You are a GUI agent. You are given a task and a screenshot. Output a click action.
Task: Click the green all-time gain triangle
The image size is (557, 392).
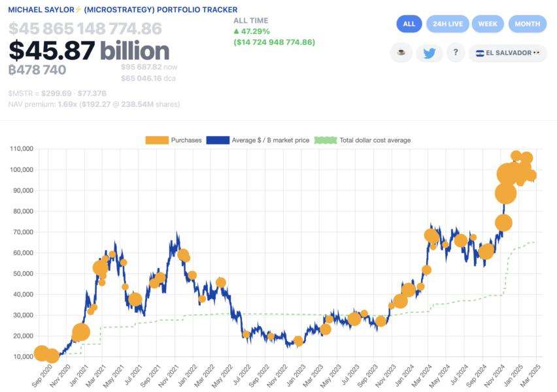pyautogui.click(x=236, y=31)
